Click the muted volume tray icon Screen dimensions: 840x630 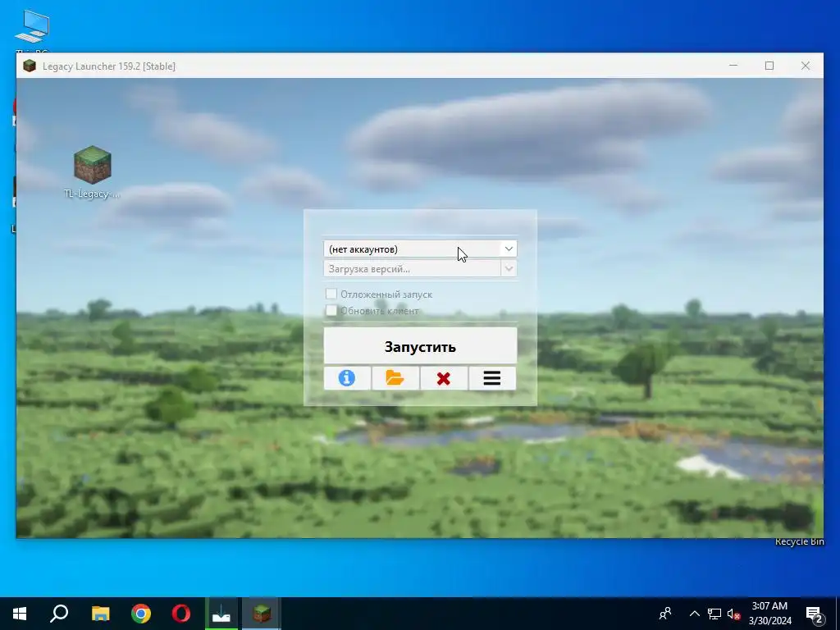(734, 614)
